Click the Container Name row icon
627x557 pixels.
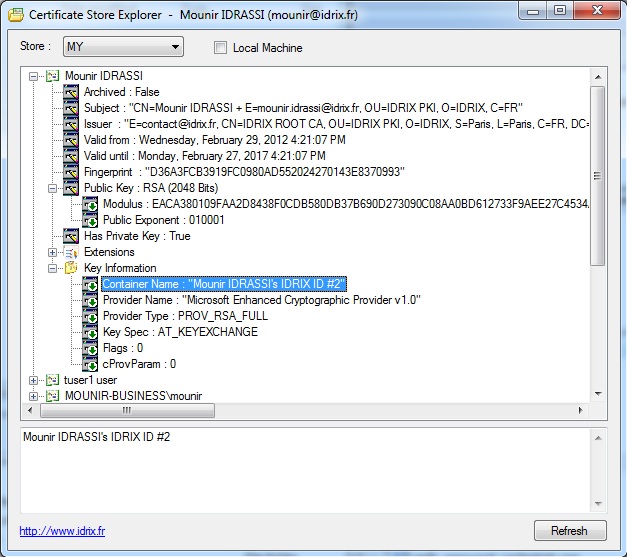pyautogui.click(x=90, y=284)
